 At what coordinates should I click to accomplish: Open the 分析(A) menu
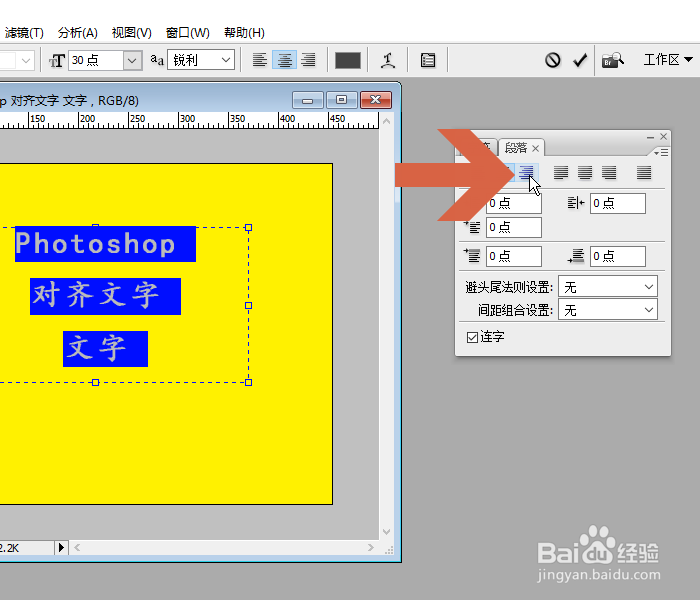click(78, 33)
